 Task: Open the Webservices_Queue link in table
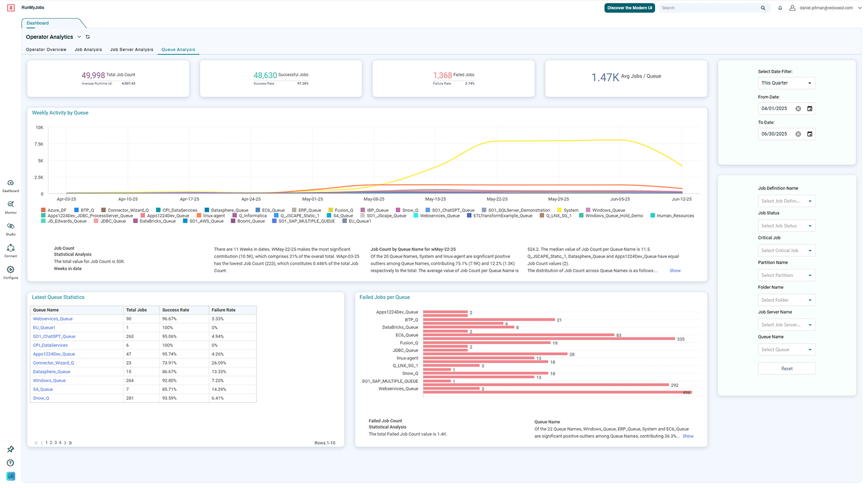53,319
